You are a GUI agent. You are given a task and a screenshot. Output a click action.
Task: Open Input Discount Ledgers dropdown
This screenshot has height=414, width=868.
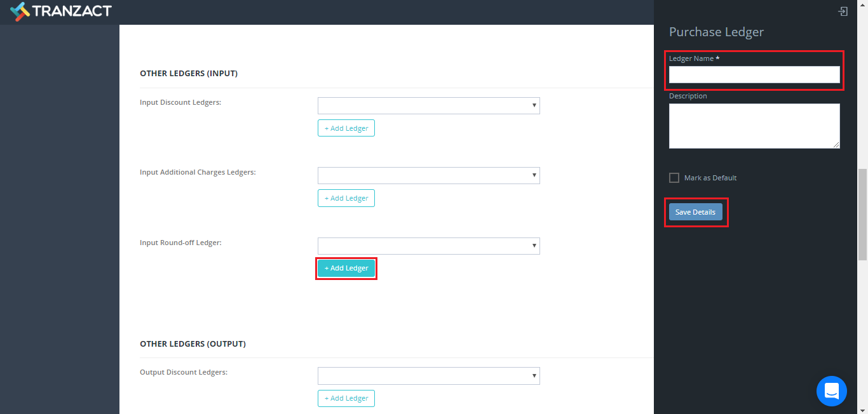tap(429, 105)
